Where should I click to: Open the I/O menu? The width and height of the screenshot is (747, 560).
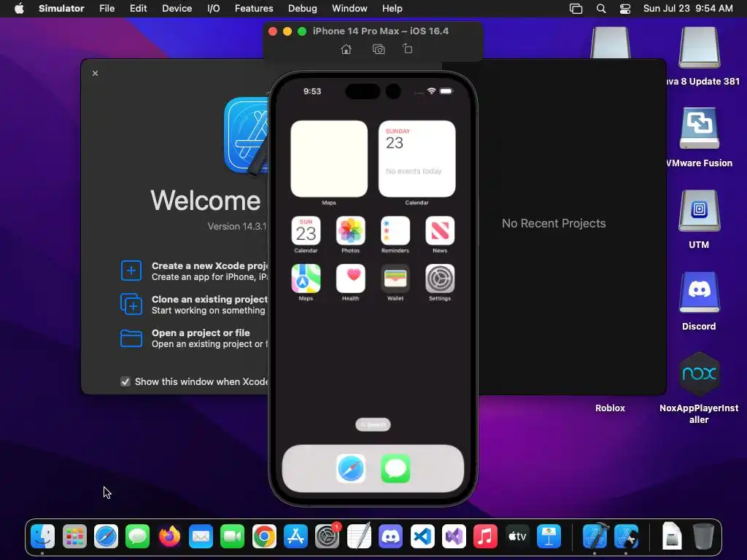pos(214,9)
